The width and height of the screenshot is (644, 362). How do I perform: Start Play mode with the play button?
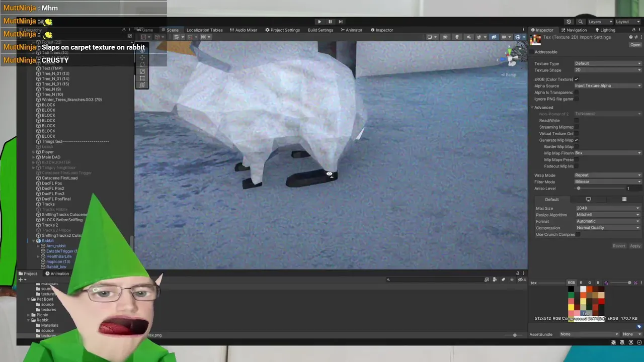pyautogui.click(x=319, y=22)
